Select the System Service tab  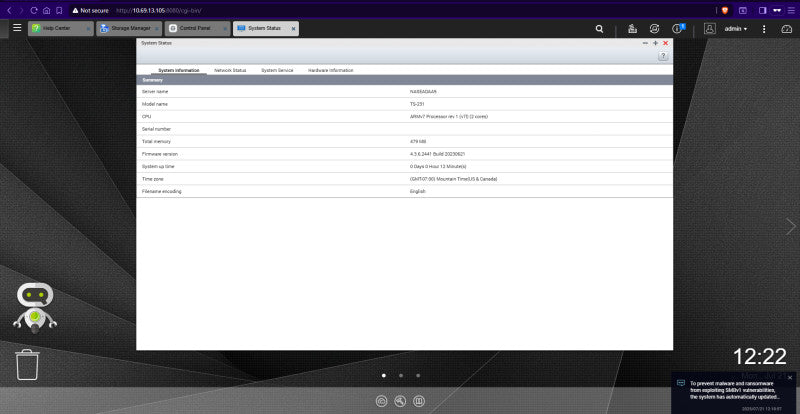click(x=277, y=70)
